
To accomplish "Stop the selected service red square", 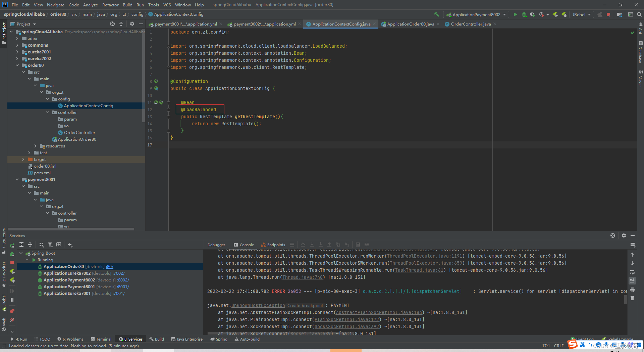I will 12,263.
